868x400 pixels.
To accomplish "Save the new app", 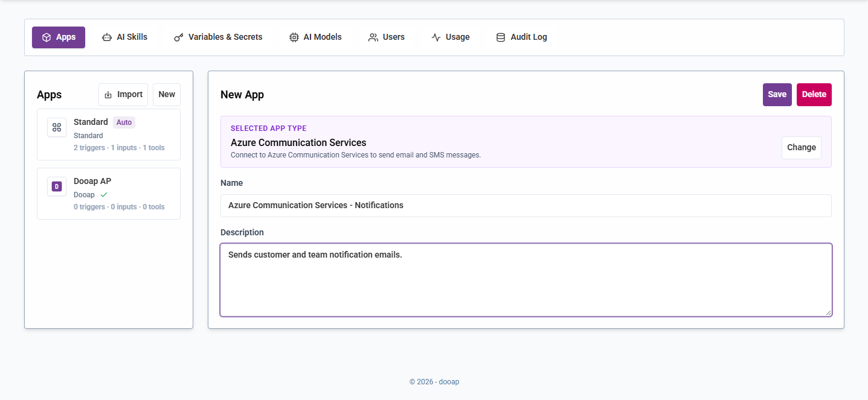I will pyautogui.click(x=777, y=95).
